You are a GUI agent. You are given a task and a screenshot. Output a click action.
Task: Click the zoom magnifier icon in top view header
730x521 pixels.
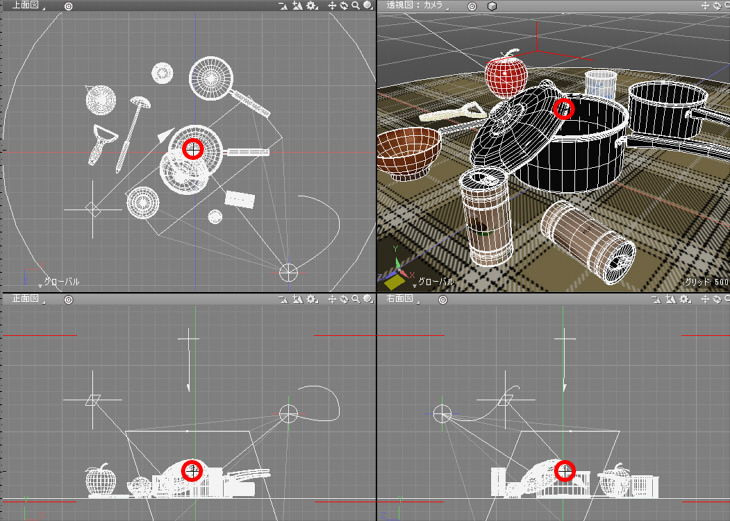(357, 6)
